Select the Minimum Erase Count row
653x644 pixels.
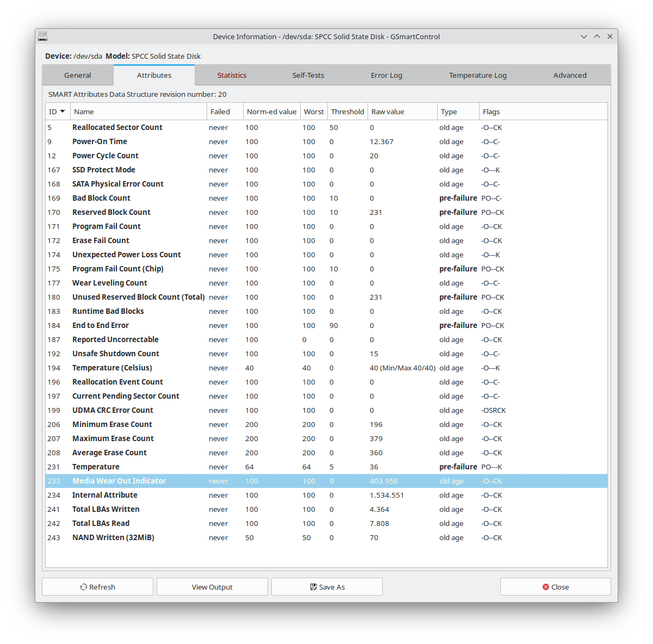pos(326,424)
